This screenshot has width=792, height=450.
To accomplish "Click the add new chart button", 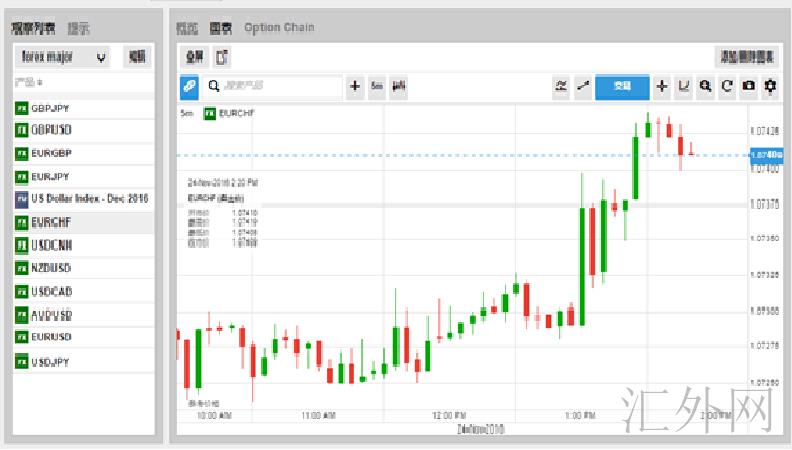I will [x=747, y=57].
